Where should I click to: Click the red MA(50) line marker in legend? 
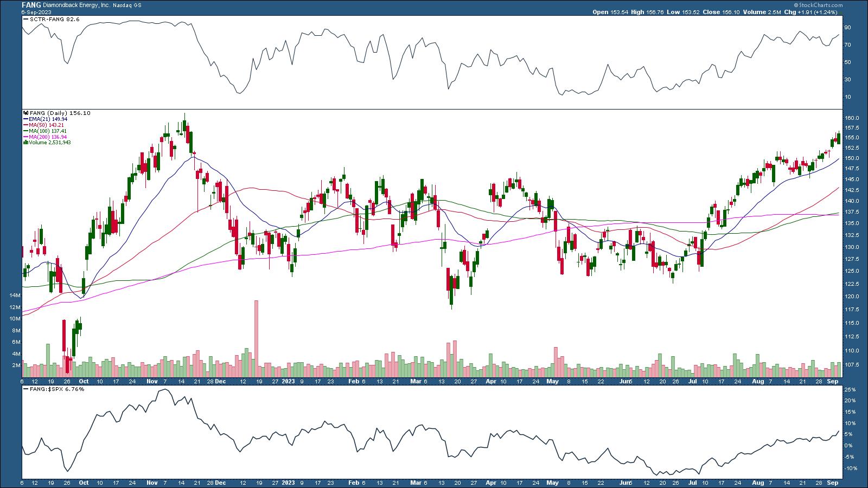point(25,125)
